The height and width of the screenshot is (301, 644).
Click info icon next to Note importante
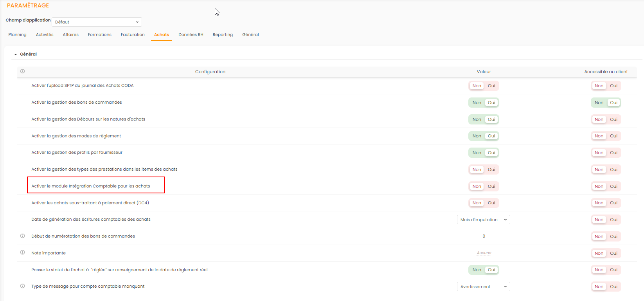point(22,252)
